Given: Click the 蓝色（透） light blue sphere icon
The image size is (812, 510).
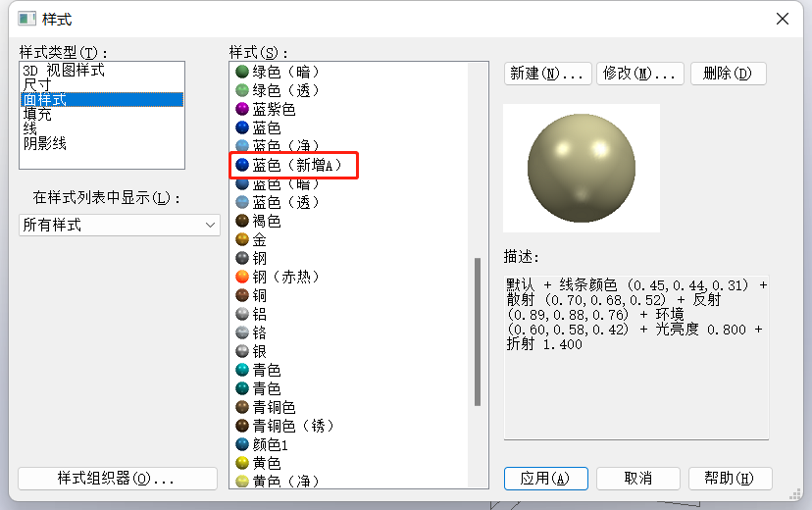Looking at the screenshot, I should (x=242, y=202).
